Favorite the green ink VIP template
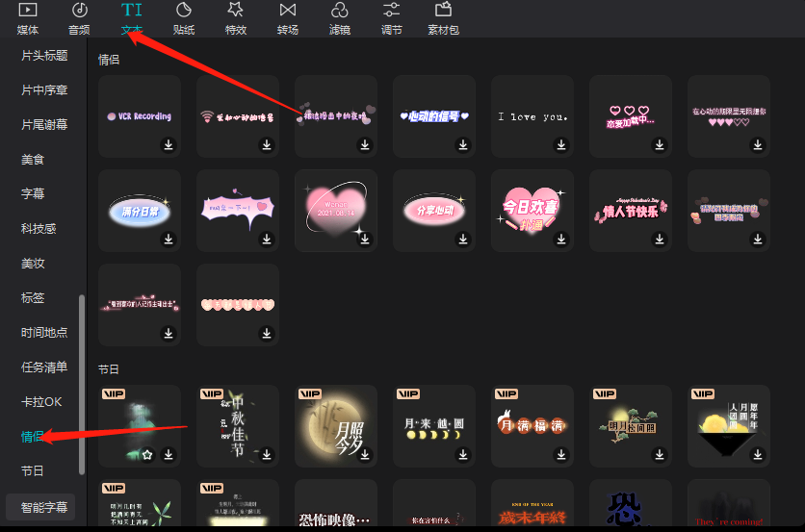Image resolution: width=805 pixels, height=532 pixels. (x=147, y=454)
